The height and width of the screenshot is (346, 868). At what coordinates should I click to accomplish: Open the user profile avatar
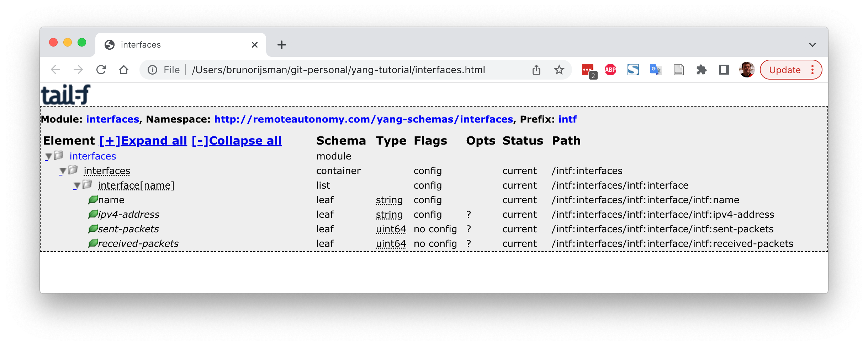tap(747, 70)
